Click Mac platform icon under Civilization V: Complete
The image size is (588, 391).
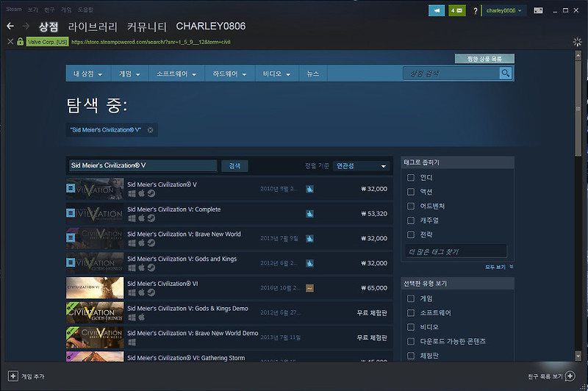[141, 218]
